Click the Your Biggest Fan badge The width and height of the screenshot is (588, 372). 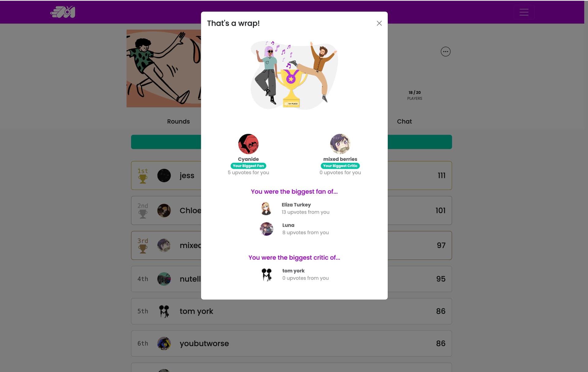pyautogui.click(x=248, y=166)
